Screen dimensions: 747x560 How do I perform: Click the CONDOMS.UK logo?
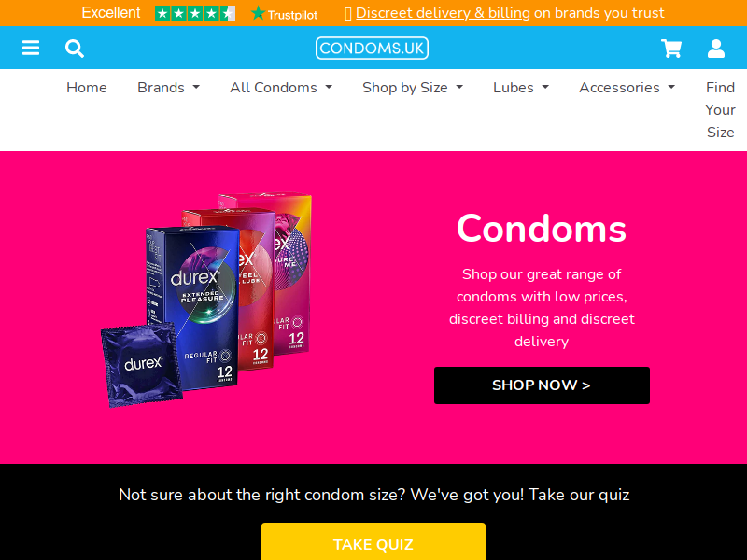(372, 49)
